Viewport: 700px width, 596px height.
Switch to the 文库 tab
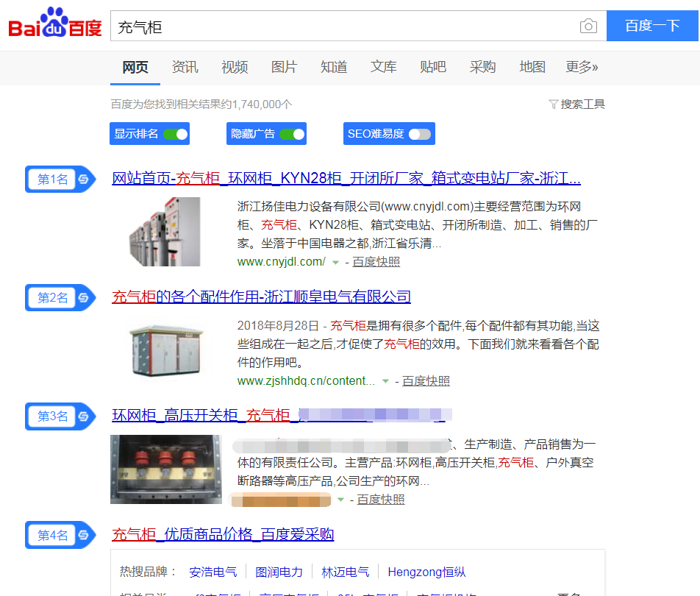[383, 67]
